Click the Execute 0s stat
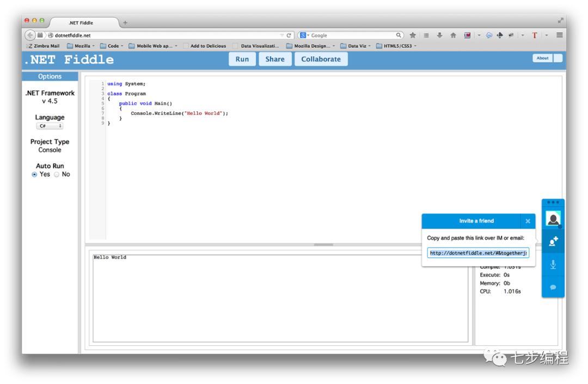The width and height of the screenshot is (588, 384). [494, 275]
